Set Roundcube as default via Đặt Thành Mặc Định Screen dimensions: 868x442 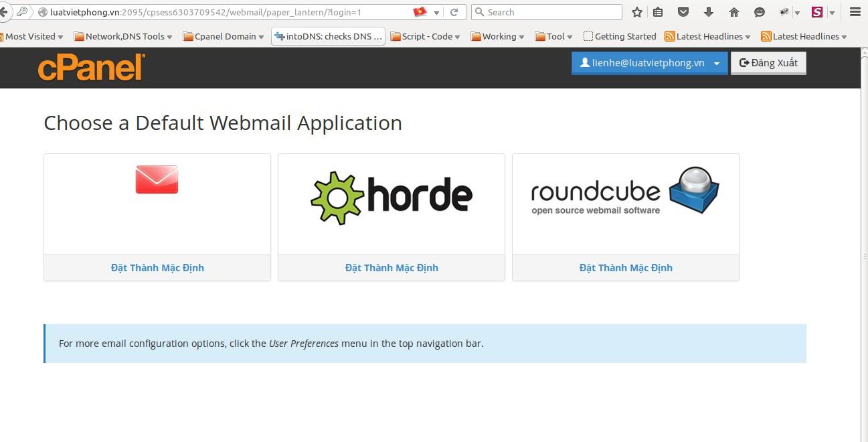coord(626,268)
